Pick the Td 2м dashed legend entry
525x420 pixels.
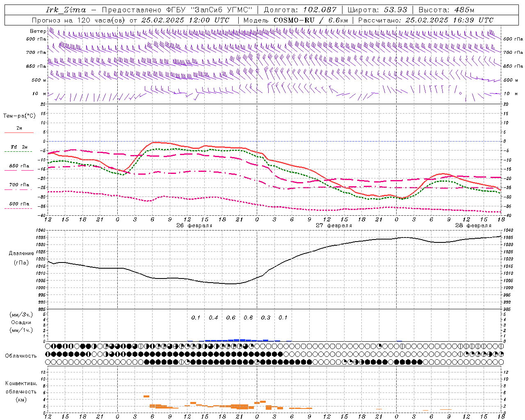tap(19, 147)
